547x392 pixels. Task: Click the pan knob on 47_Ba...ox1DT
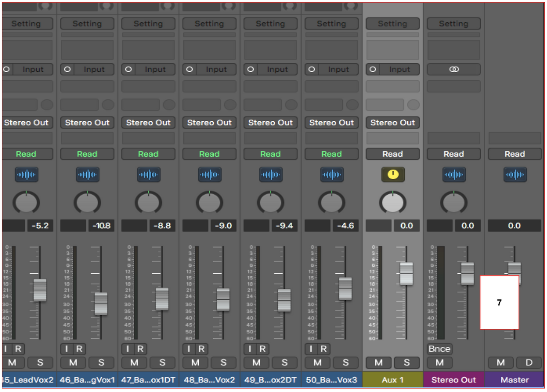coord(148,202)
